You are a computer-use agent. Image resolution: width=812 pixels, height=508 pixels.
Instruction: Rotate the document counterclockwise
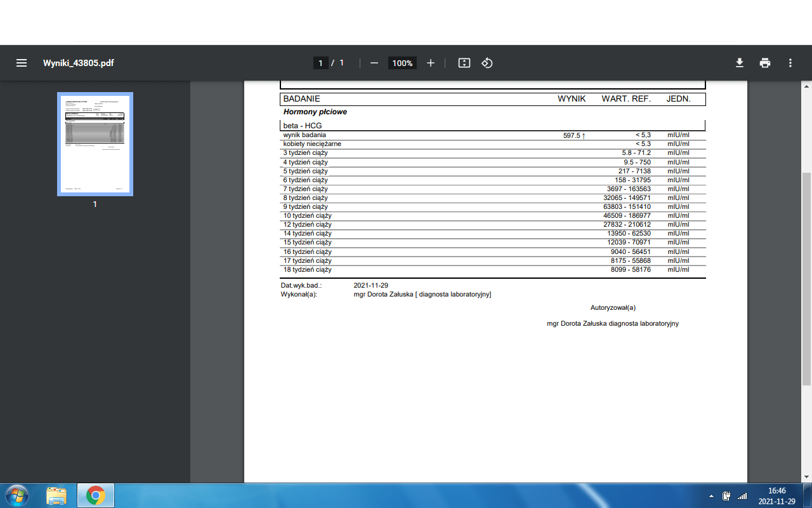[487, 63]
